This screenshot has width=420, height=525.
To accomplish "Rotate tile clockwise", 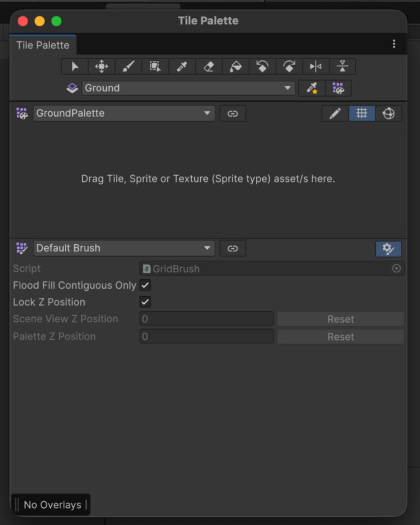I will click(289, 67).
